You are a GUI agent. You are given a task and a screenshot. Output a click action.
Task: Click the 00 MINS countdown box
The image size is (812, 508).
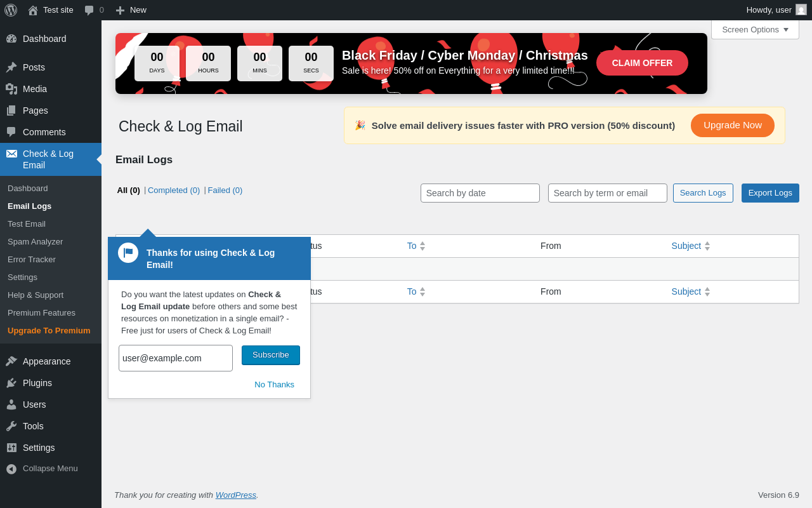259,63
